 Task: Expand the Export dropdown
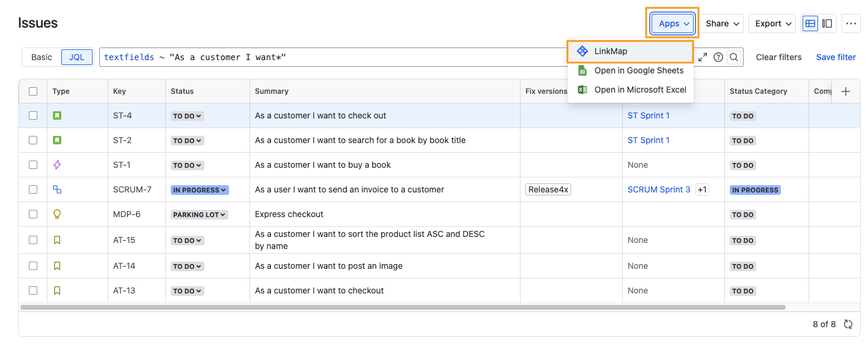point(772,23)
